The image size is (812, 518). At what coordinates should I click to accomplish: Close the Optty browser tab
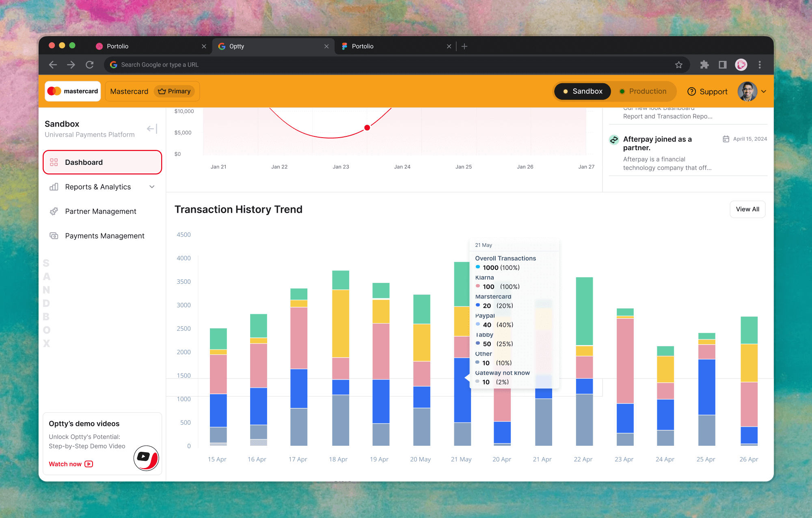[326, 46]
